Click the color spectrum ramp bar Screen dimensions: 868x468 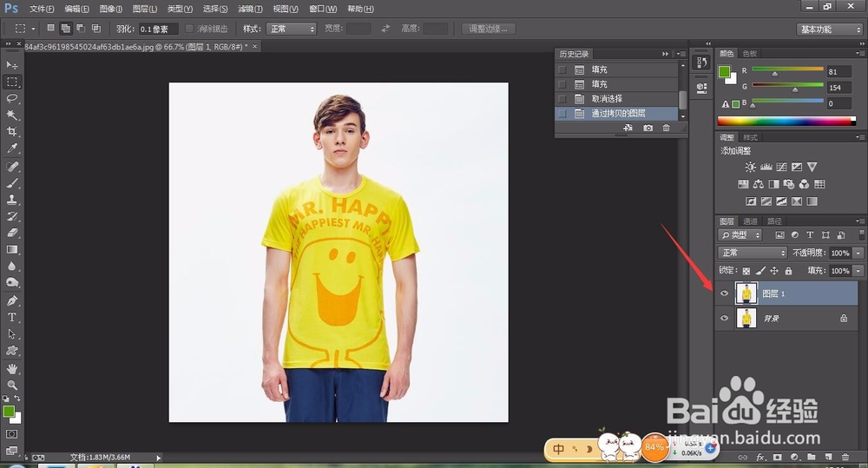coord(786,121)
